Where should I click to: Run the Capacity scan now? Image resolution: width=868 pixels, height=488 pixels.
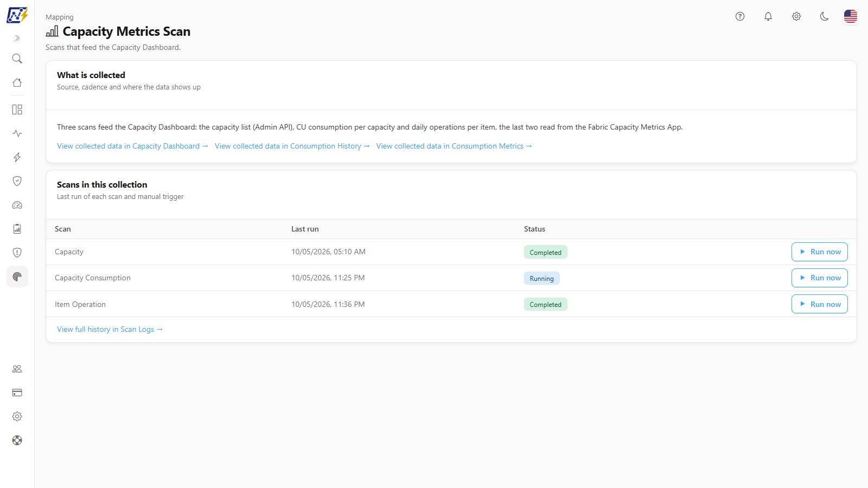point(820,252)
